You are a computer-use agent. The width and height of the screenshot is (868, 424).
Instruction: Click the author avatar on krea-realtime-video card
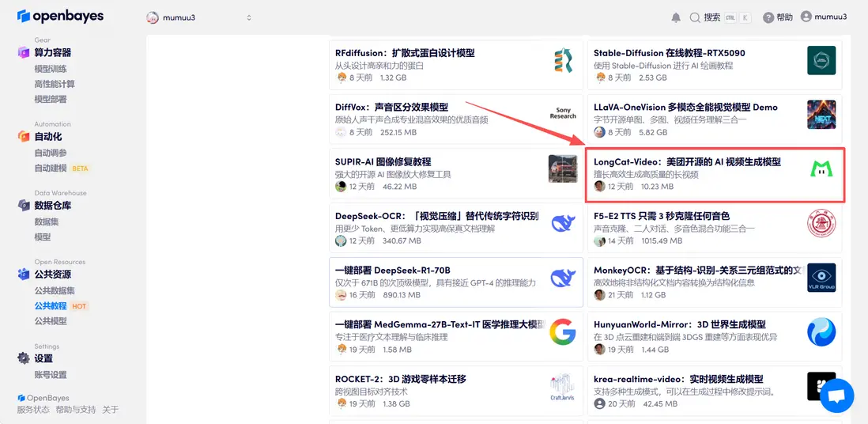pos(599,404)
